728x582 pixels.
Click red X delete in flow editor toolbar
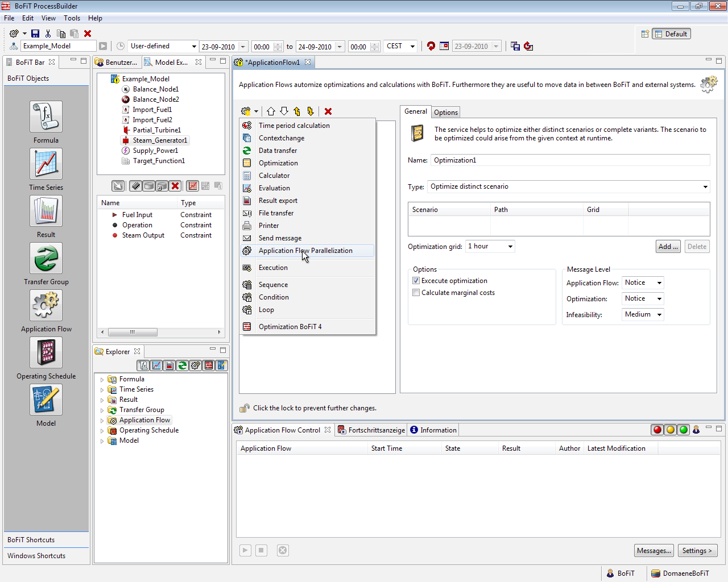click(x=328, y=111)
